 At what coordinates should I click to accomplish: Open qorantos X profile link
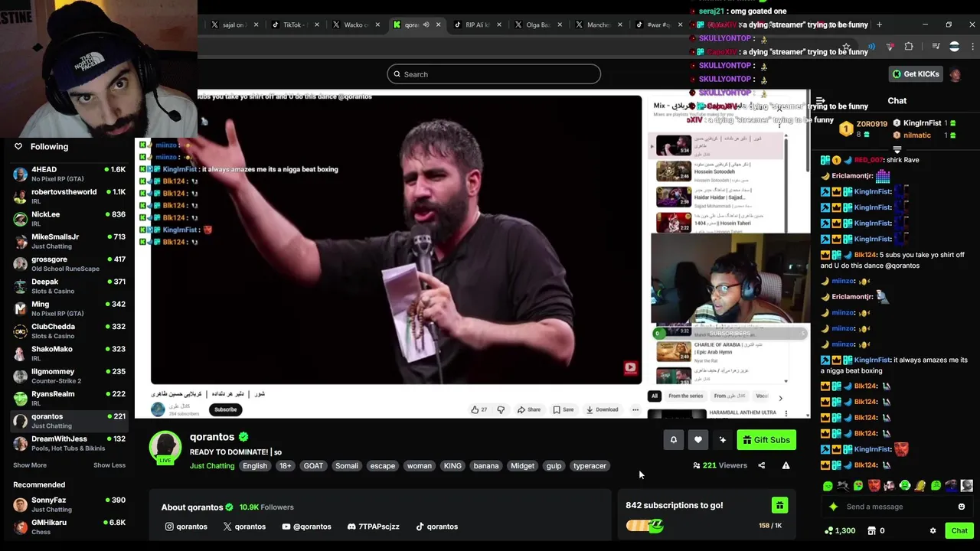(244, 527)
